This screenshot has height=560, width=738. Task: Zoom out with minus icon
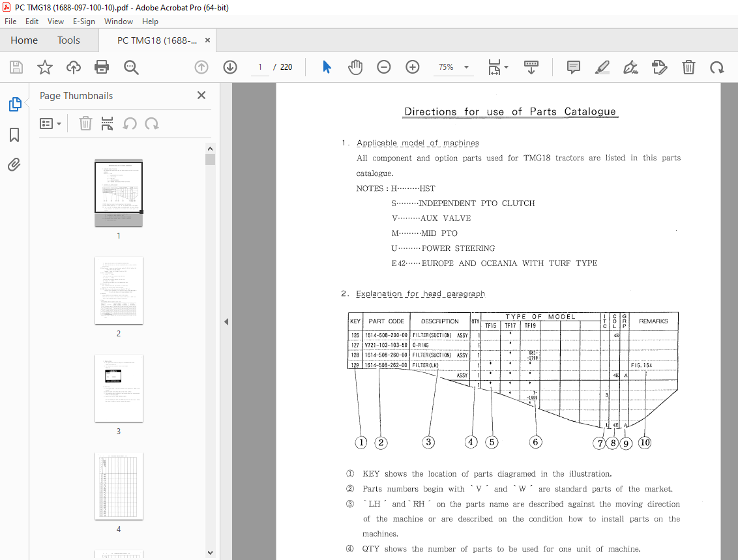click(x=384, y=67)
